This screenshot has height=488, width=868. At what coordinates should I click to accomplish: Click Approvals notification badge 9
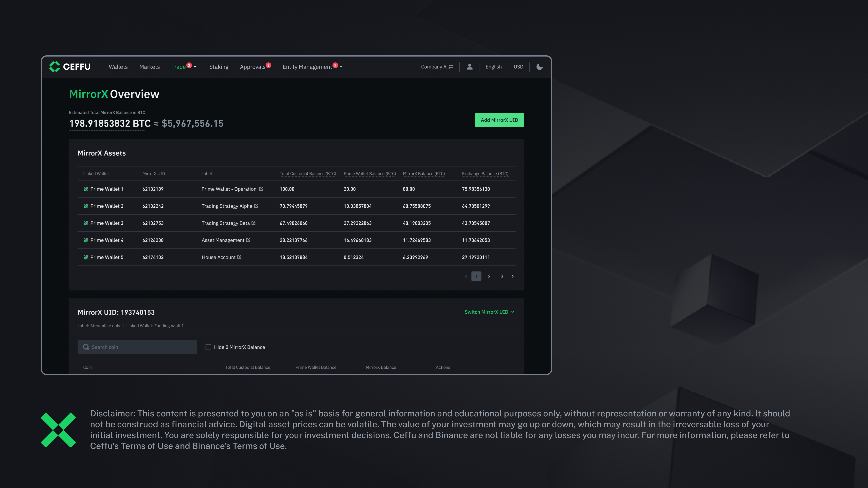click(x=269, y=65)
